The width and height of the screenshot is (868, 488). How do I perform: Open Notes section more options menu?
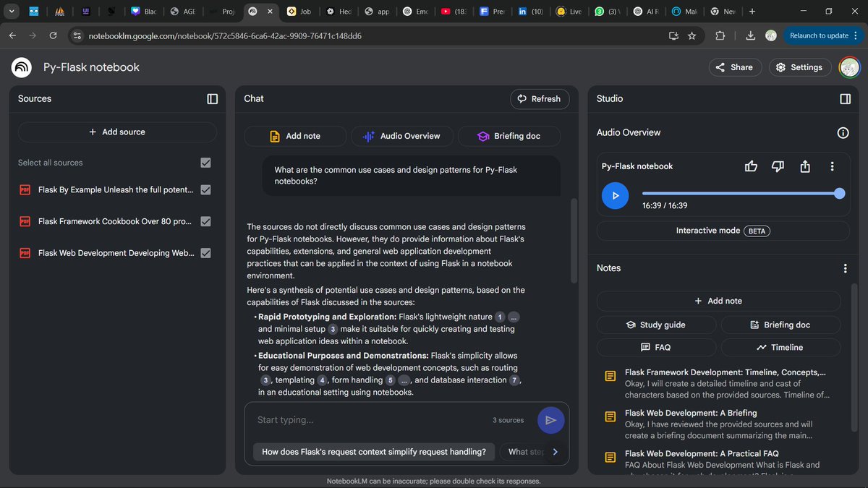pos(845,268)
